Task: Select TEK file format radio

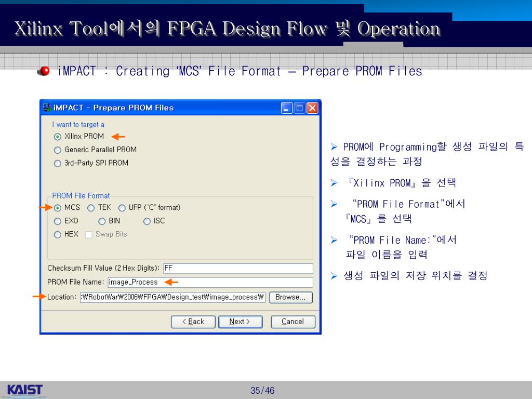Action: [90, 208]
